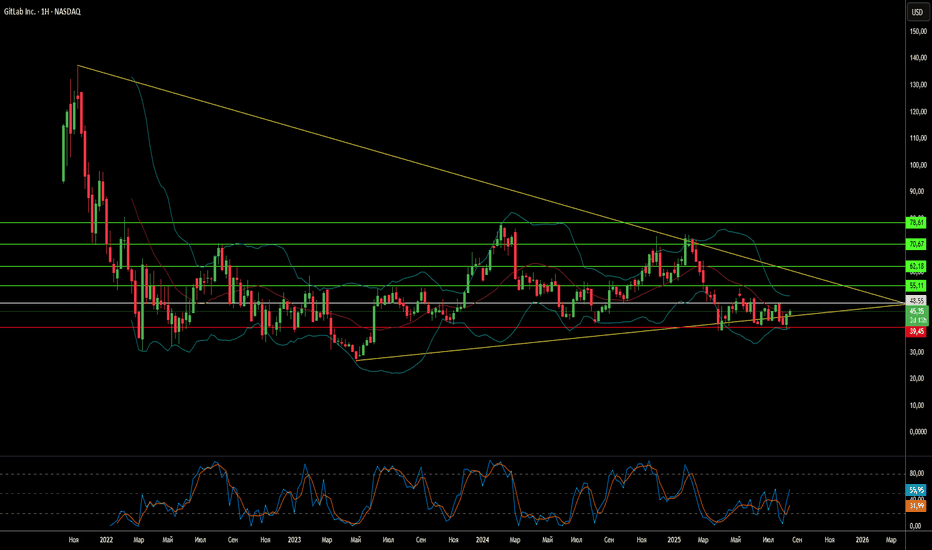Click the 2026 time axis label

coord(862,540)
